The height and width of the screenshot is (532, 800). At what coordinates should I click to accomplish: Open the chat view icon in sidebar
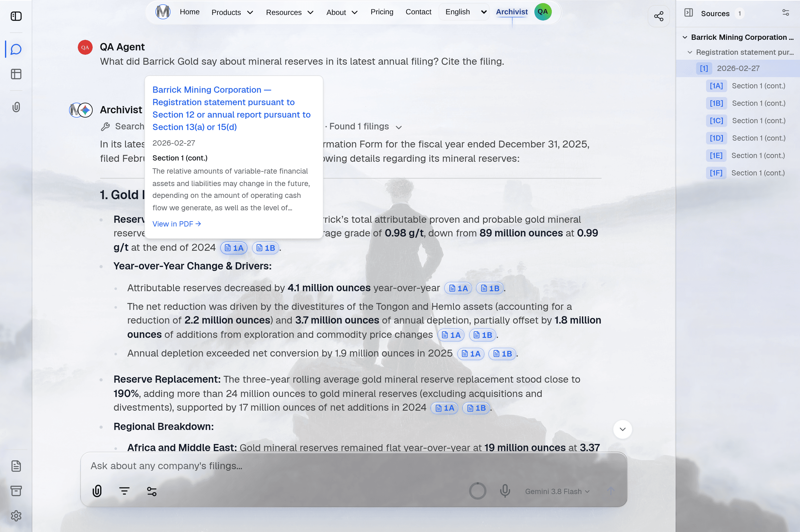click(16, 49)
